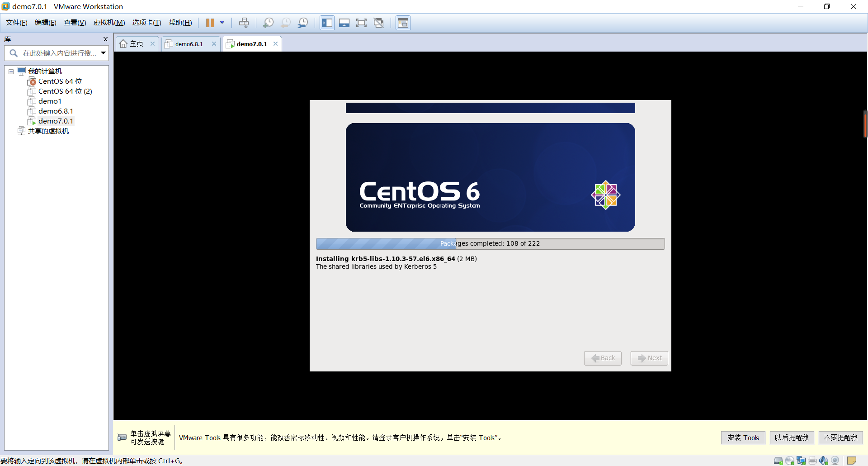This screenshot has width=868, height=466.
Task: Select the CentOS 64 位 virtual machine
Action: coord(60,81)
